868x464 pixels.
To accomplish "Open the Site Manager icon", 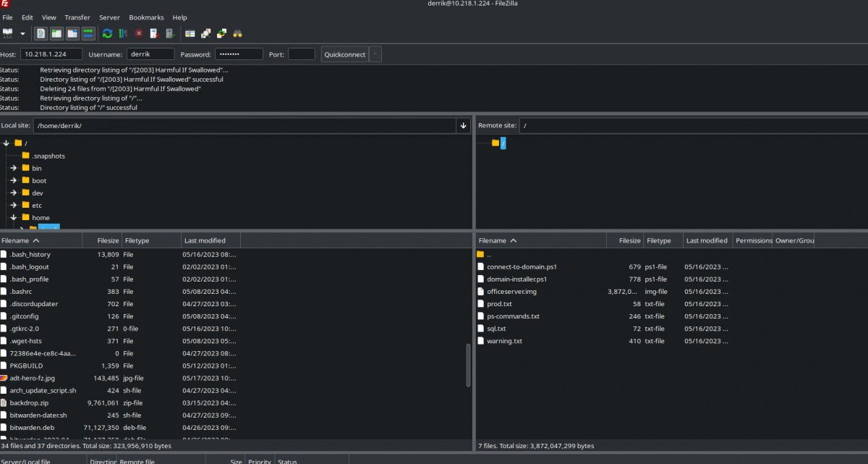I will click(x=8, y=33).
